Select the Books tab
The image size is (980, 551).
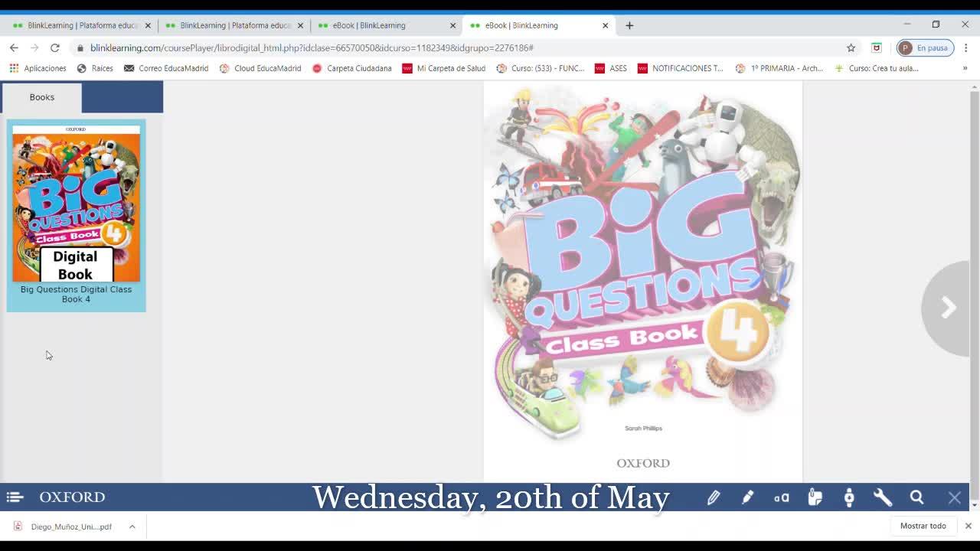[42, 97]
